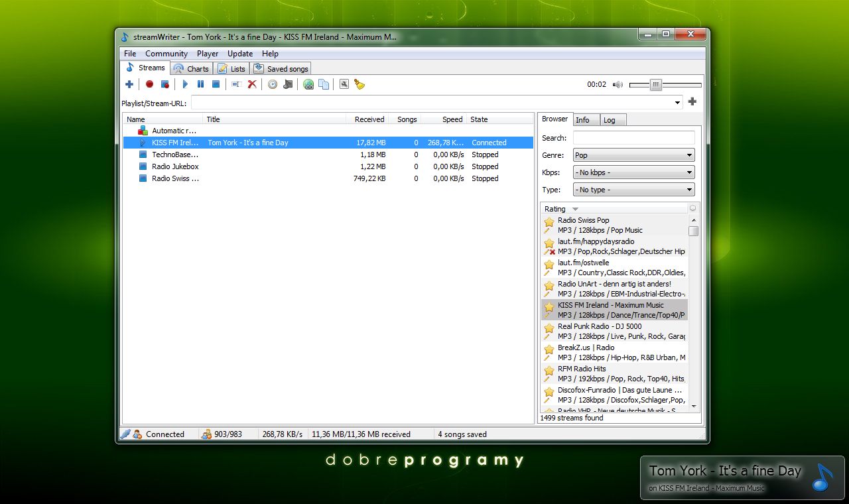Pause playback in the toolbar
Screen dimensions: 849x504
coord(200,84)
